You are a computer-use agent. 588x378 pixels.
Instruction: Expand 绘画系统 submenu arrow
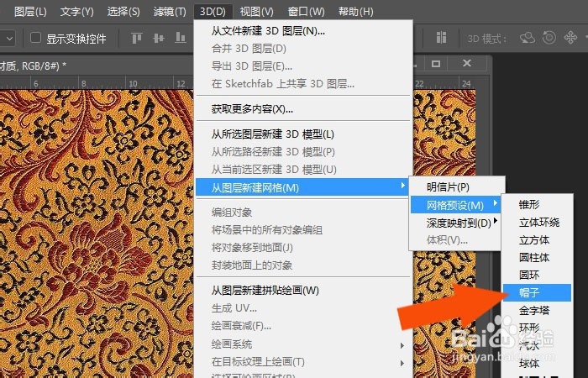(402, 345)
